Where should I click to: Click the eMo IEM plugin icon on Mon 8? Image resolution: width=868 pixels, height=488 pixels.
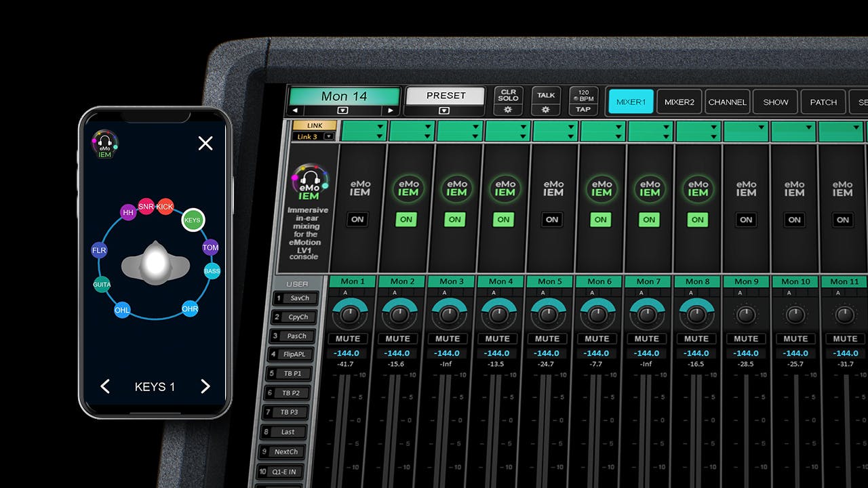pos(698,188)
